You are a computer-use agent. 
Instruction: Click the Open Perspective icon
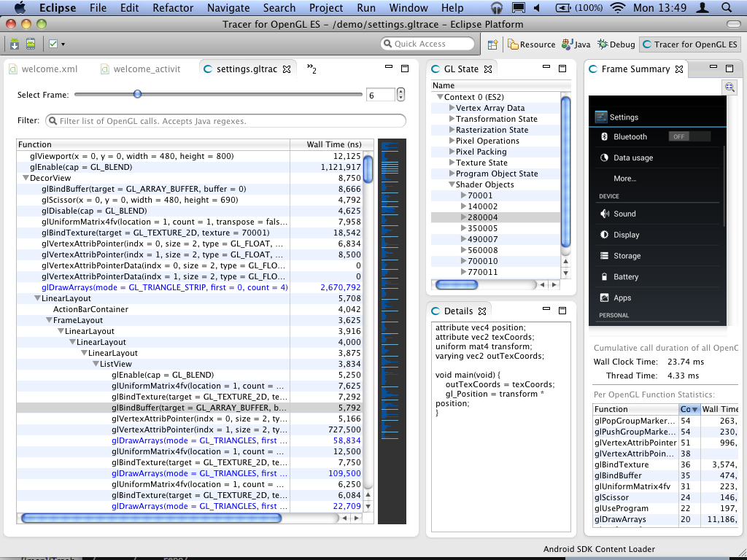point(494,44)
